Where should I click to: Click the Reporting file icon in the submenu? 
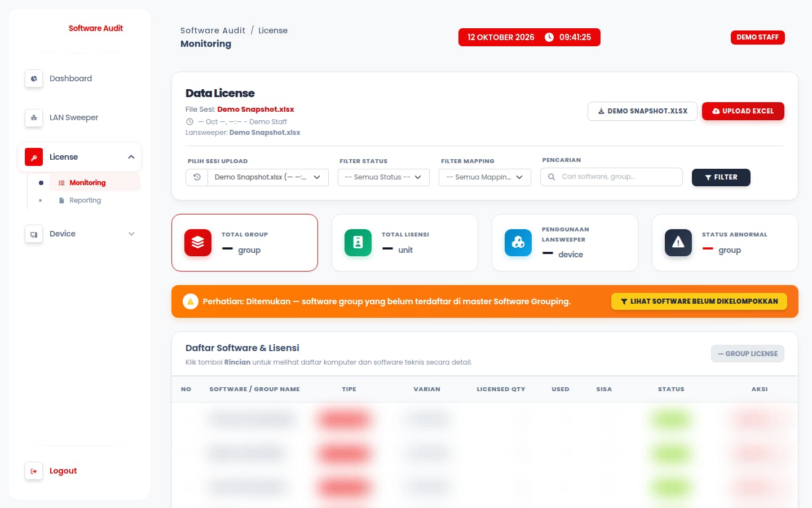click(x=61, y=200)
